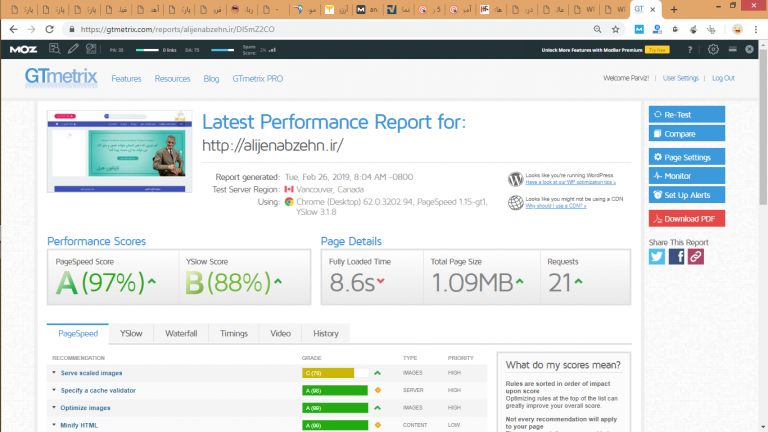Expand the Serve scaled images recommendation
Image resolution: width=768 pixels, height=432 pixels.
(x=91, y=373)
